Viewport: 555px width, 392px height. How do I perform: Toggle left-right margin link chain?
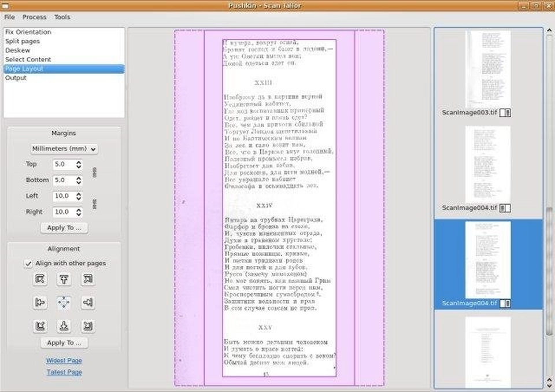[94, 204]
